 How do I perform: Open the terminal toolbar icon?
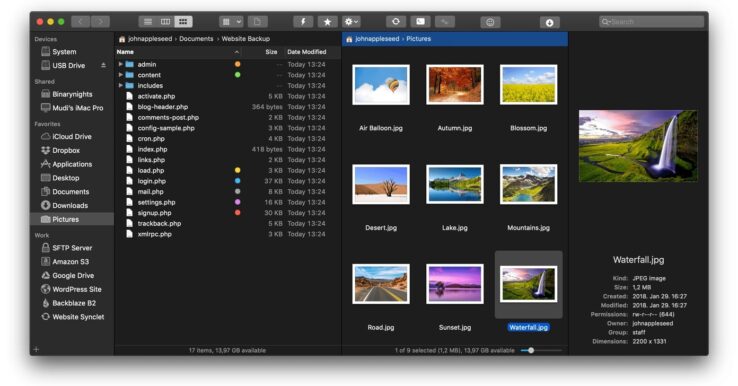(x=420, y=22)
